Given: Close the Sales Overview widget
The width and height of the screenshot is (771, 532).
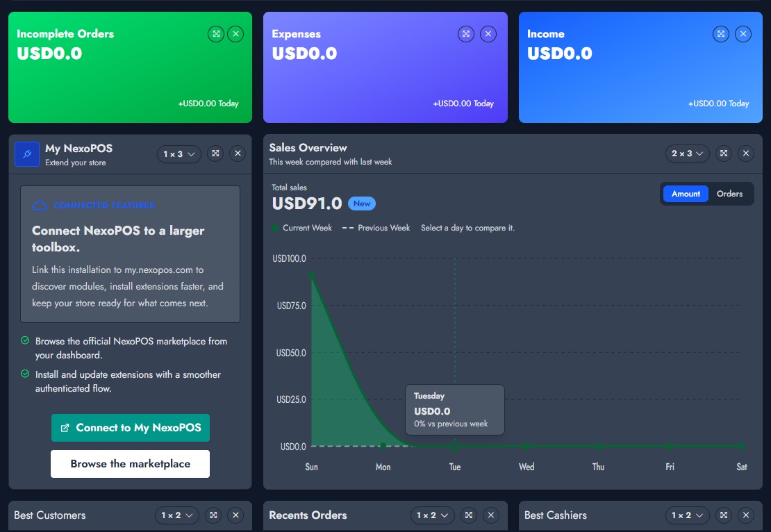Looking at the screenshot, I should coord(746,153).
